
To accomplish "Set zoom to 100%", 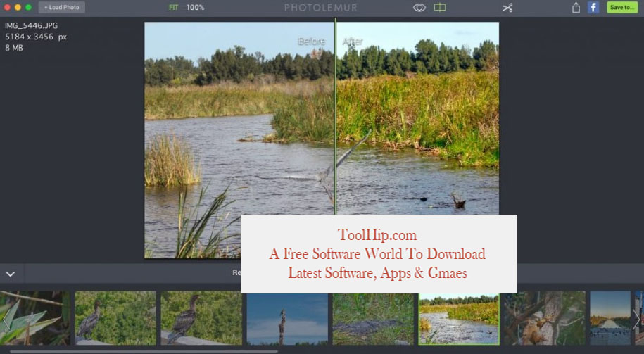I will click(x=195, y=8).
